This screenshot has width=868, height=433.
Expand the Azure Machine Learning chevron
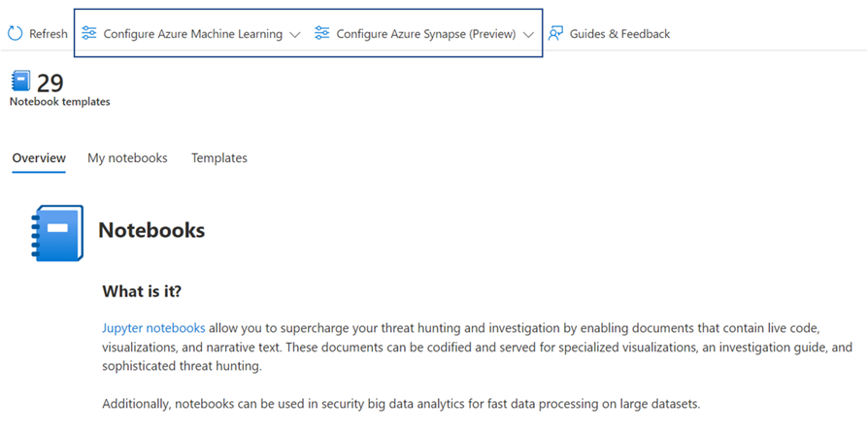[x=295, y=35]
